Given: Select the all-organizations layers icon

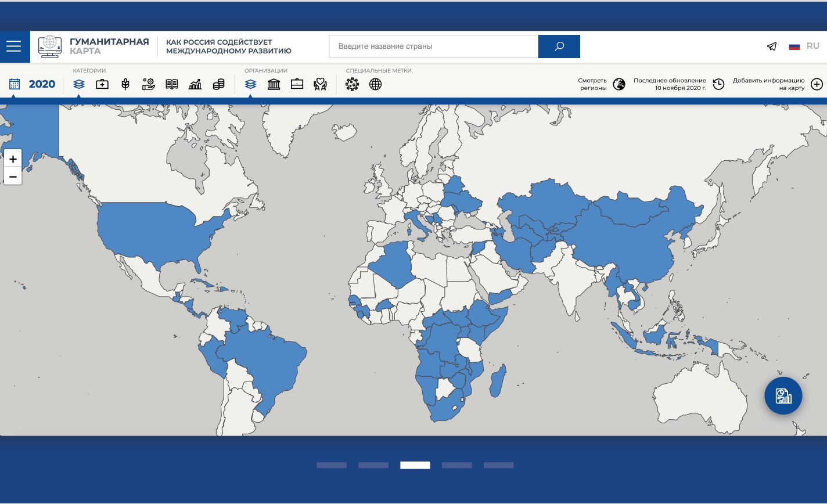Looking at the screenshot, I should click(250, 84).
